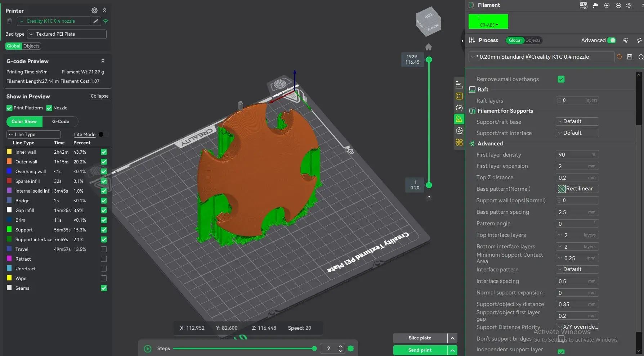Switch to the G-Code tab

pos(61,122)
